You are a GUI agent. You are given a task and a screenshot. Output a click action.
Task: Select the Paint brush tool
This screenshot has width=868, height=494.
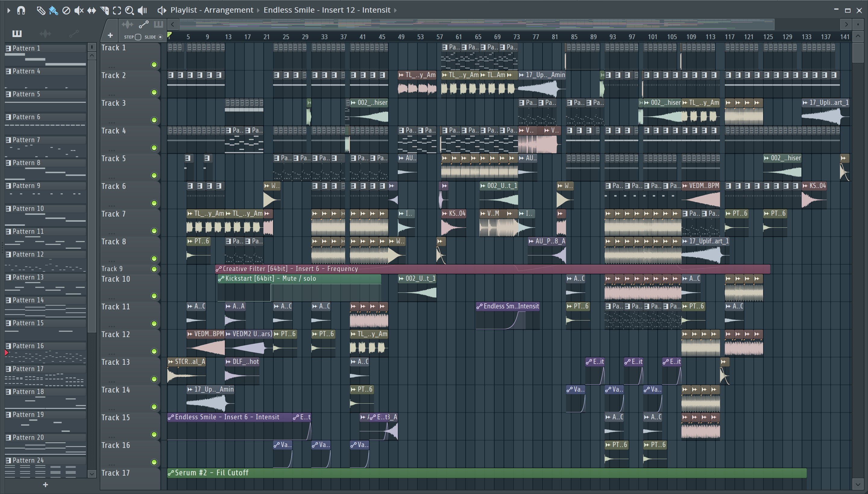coord(53,11)
